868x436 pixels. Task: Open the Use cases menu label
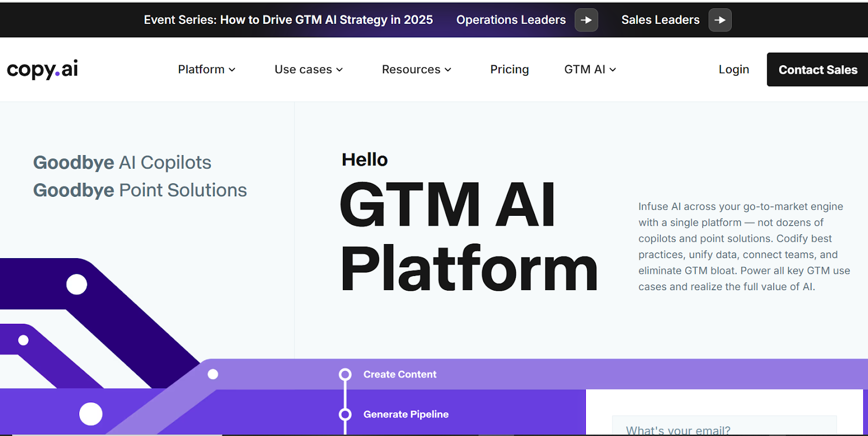[x=303, y=69]
